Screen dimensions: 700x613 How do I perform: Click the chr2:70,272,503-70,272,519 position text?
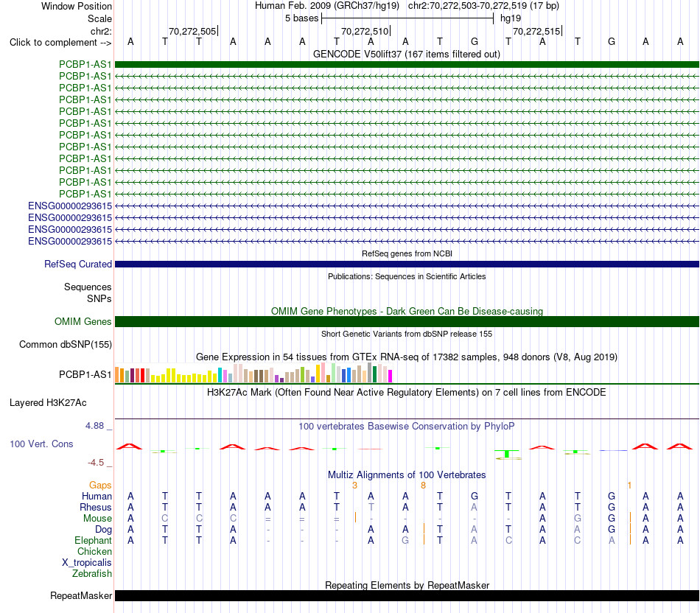tap(483, 6)
